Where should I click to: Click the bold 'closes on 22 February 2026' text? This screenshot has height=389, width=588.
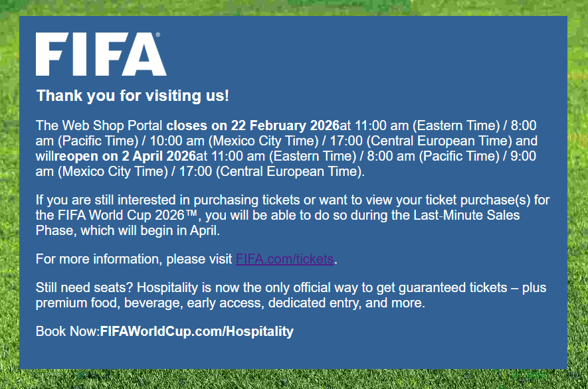(252, 125)
